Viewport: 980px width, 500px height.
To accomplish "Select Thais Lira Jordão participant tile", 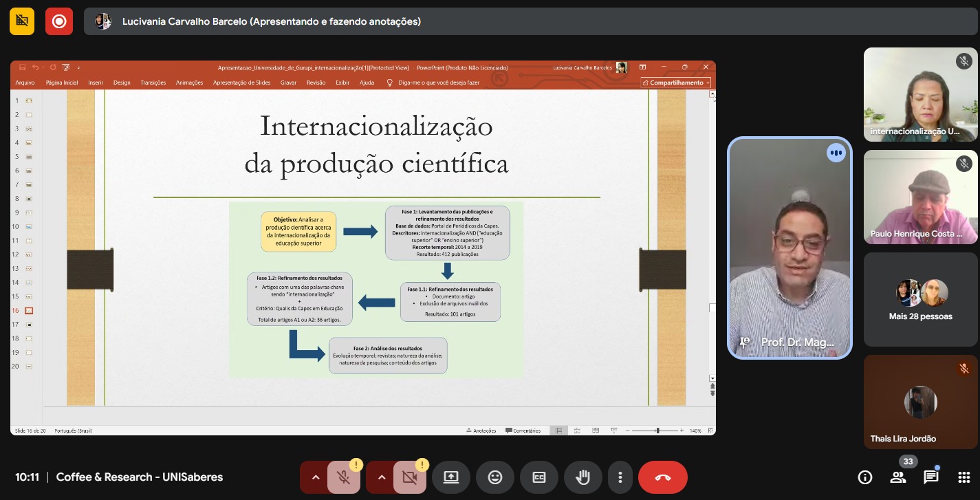I will tap(920, 402).
